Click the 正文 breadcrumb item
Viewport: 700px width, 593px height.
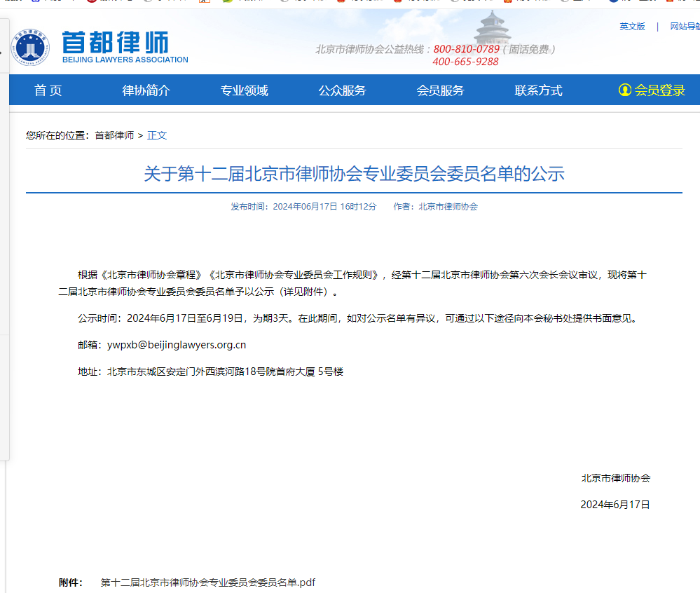pyautogui.click(x=157, y=135)
